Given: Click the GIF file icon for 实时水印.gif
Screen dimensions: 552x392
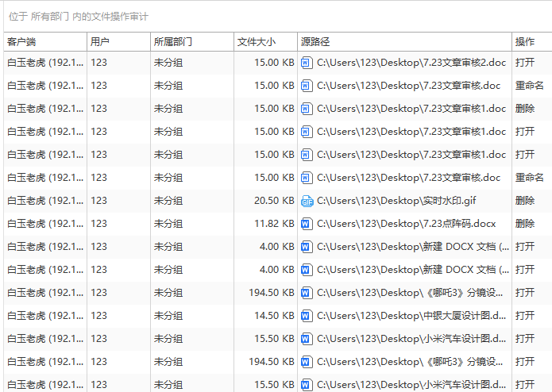Looking at the screenshot, I should tap(307, 201).
